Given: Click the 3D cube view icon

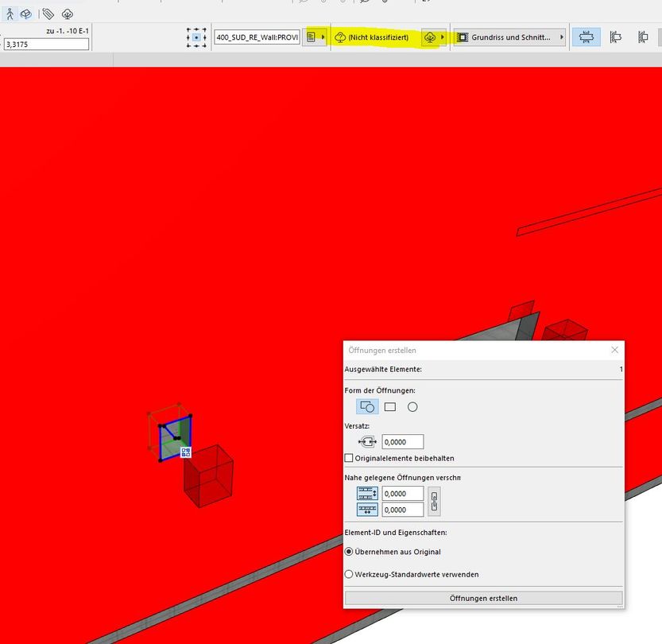Looking at the screenshot, I should (26, 14).
